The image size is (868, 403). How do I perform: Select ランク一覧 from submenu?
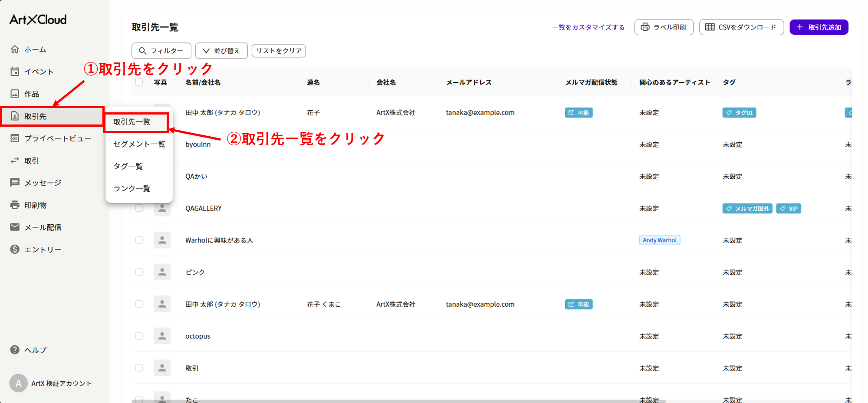[x=139, y=188]
